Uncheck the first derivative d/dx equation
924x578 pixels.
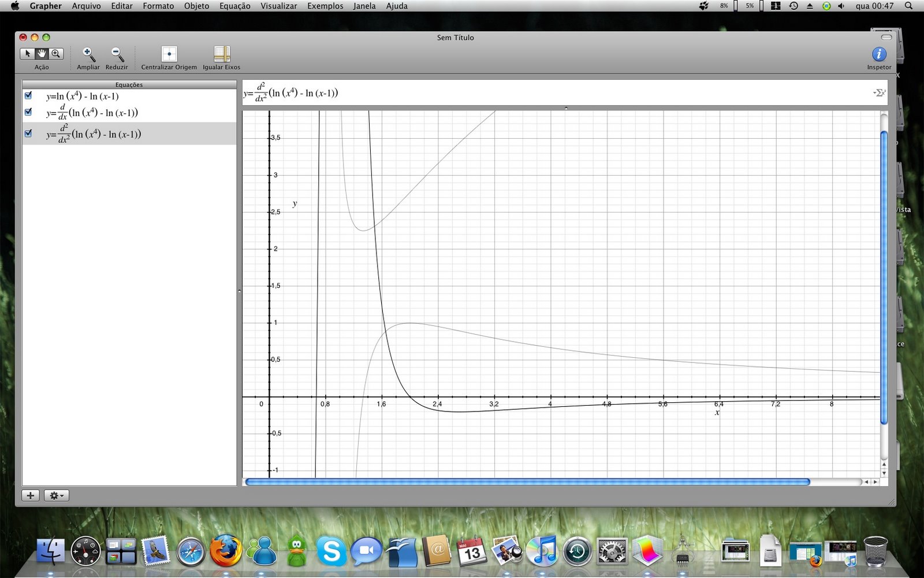[x=28, y=112]
